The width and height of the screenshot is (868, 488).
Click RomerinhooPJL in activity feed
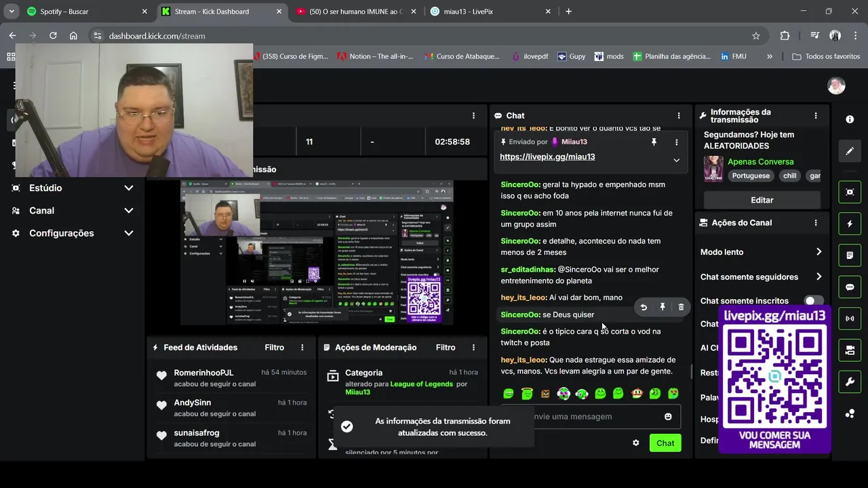click(203, 372)
